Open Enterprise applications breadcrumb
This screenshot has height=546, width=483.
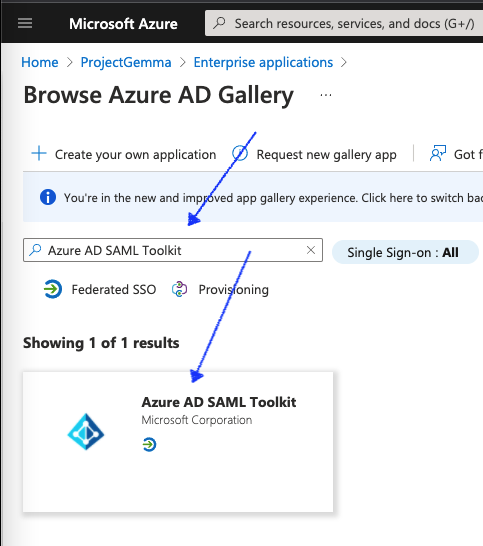point(263,62)
